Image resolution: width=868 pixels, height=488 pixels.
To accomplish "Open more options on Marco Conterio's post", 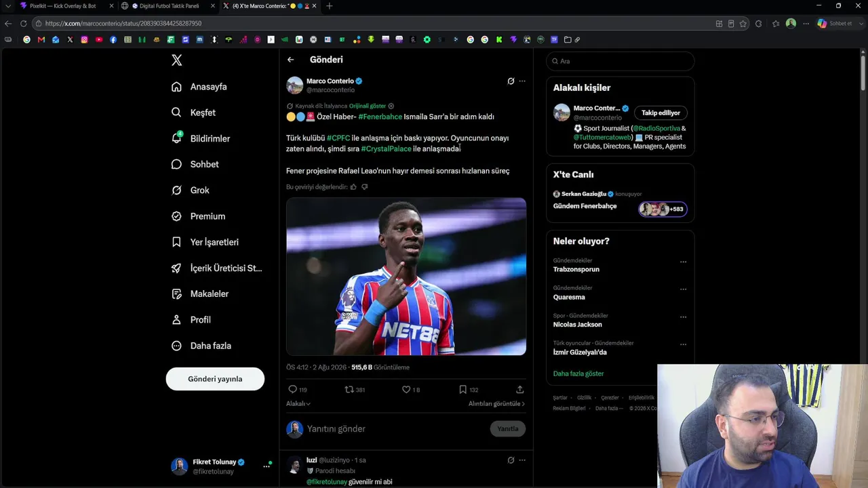I will pyautogui.click(x=522, y=81).
